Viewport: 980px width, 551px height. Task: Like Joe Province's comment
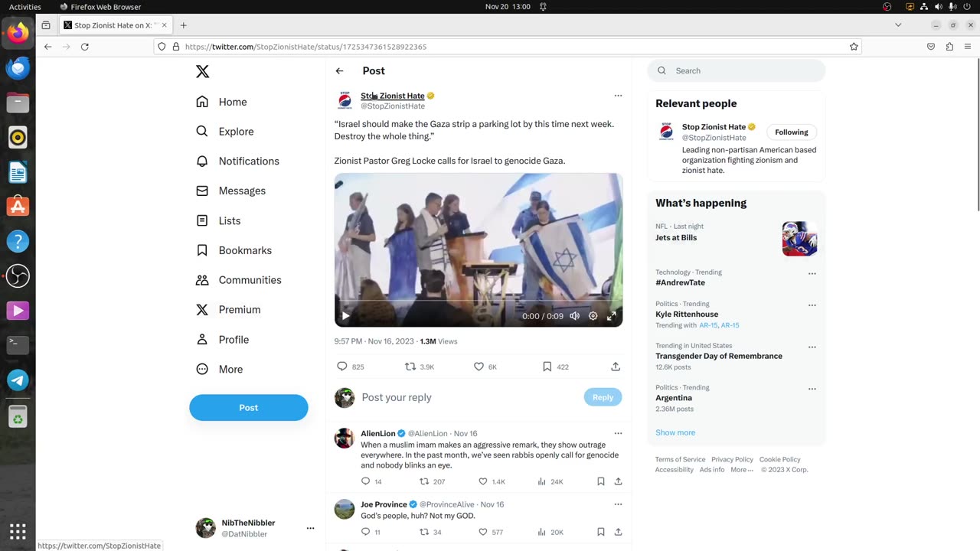tap(483, 532)
